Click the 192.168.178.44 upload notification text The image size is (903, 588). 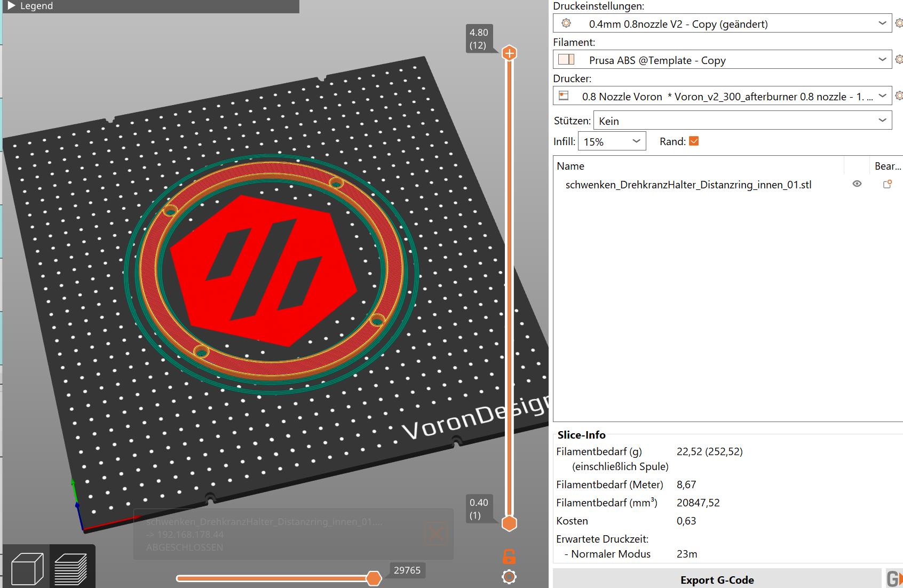click(185, 534)
